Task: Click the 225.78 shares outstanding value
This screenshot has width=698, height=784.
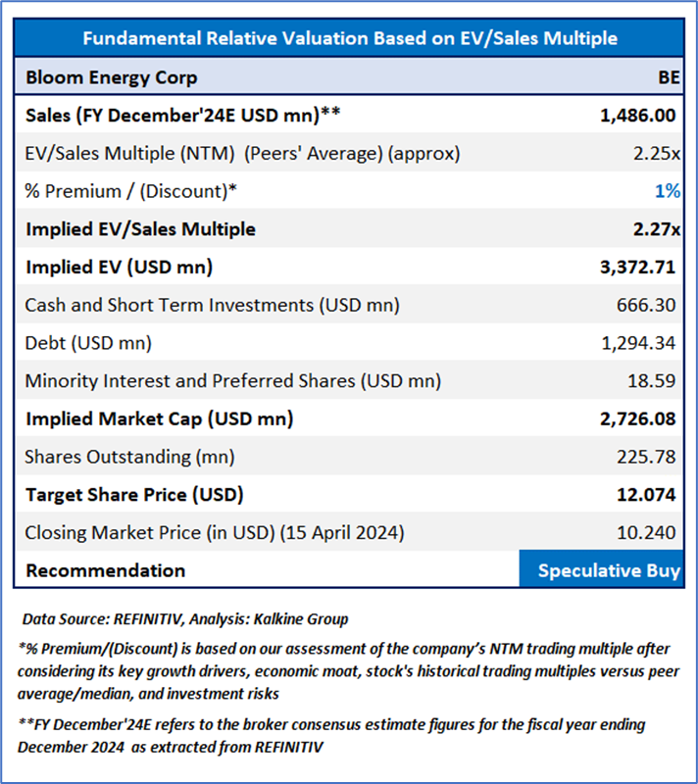Action: click(x=650, y=457)
